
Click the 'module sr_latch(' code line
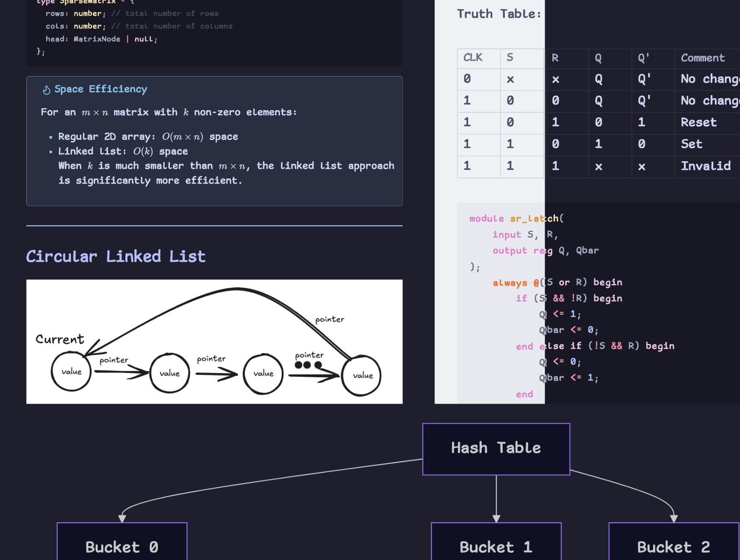pyautogui.click(x=517, y=219)
